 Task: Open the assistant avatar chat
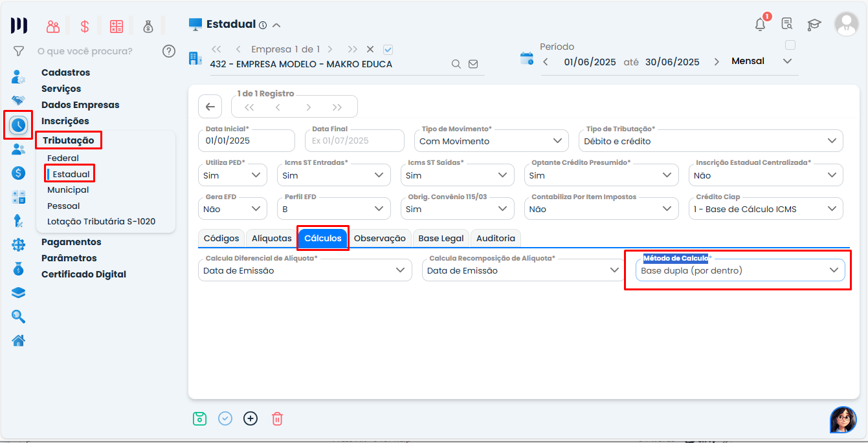pyautogui.click(x=843, y=420)
